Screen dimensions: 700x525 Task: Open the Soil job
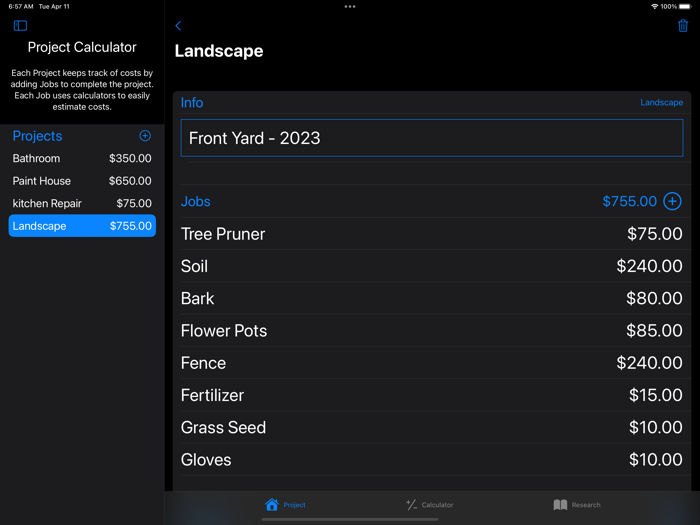[432, 266]
